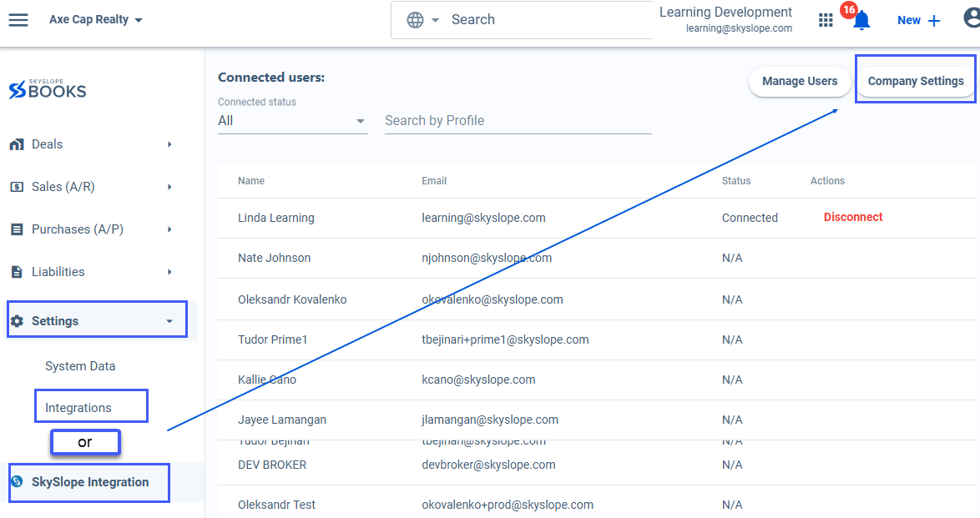Select the Oleksandr Kovalenko row name
This screenshot has height=518, width=980.
pos(292,300)
